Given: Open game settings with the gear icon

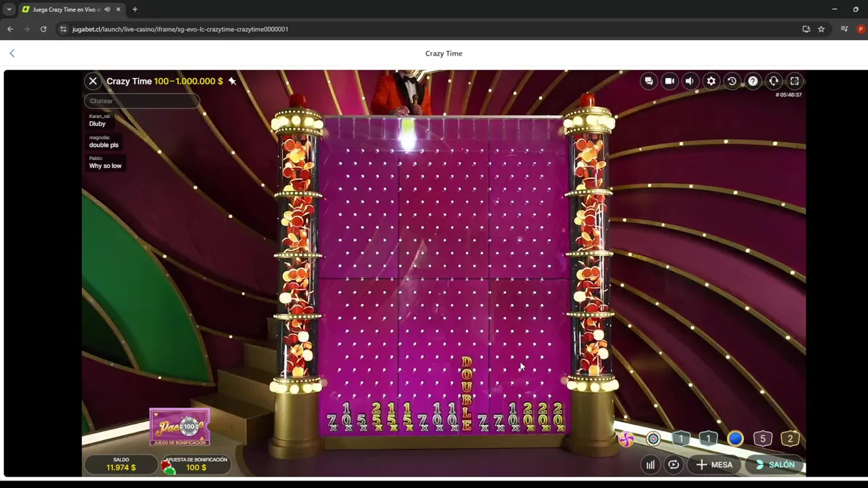Looking at the screenshot, I should [711, 81].
